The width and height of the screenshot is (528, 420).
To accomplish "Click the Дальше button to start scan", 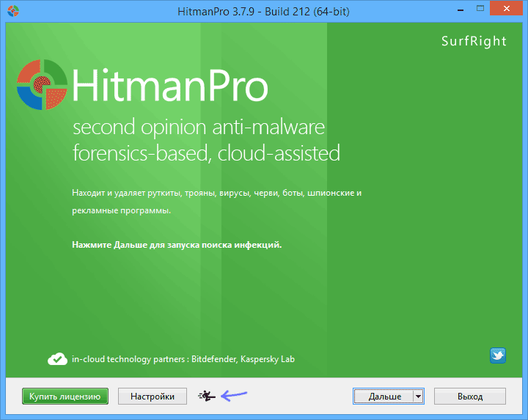I will pyautogui.click(x=384, y=396).
